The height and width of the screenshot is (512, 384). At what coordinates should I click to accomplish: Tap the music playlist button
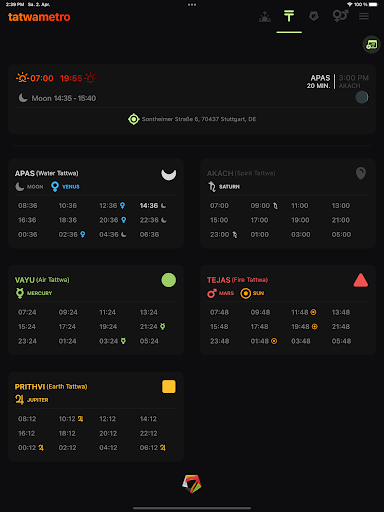[371, 45]
